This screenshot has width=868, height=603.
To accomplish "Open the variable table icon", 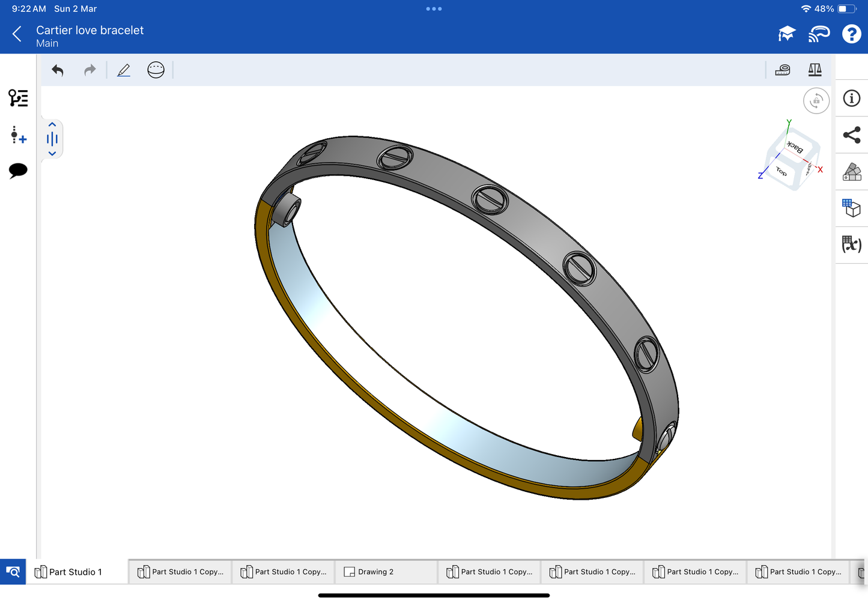I will click(852, 244).
